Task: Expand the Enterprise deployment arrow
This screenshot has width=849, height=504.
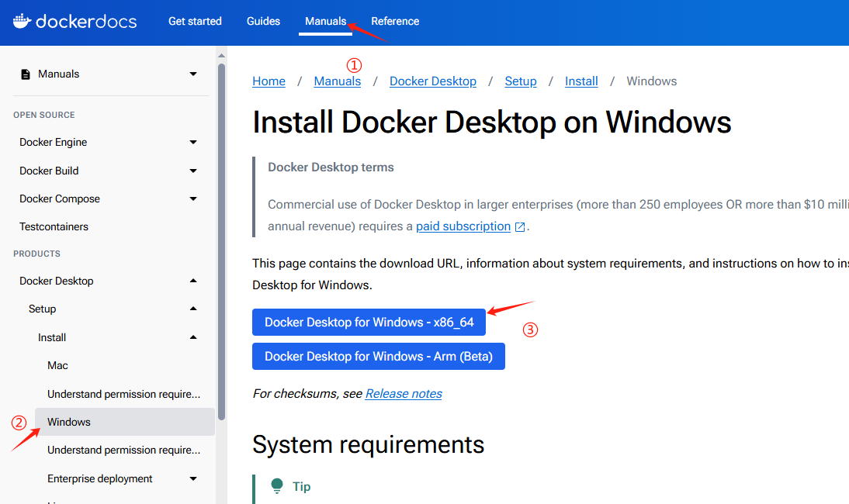Action: click(x=193, y=478)
